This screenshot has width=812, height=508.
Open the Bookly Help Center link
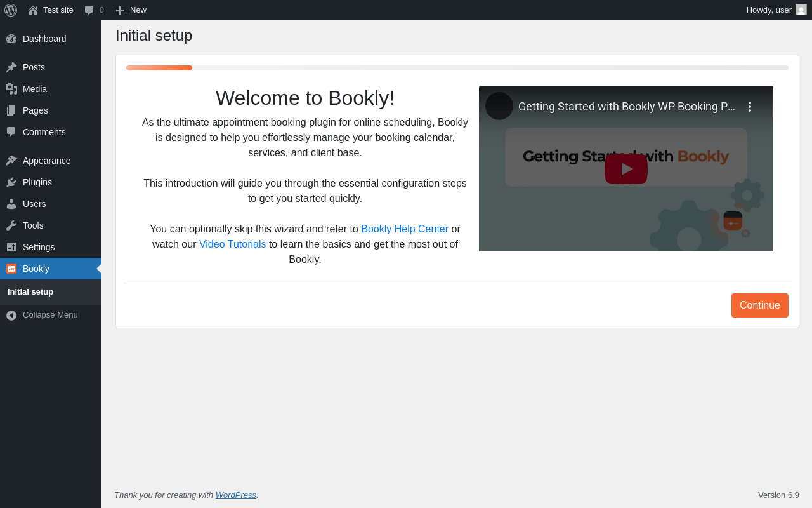pyautogui.click(x=405, y=229)
